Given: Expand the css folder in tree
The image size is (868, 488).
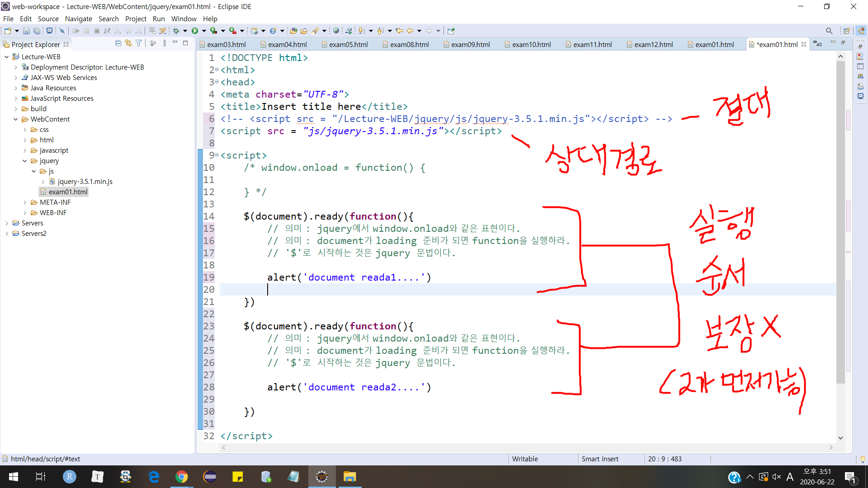Looking at the screenshot, I should (25, 130).
